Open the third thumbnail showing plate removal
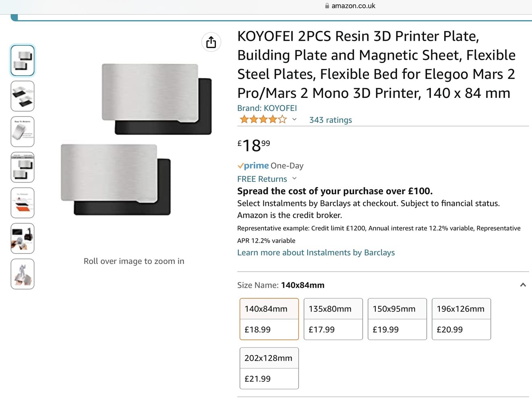532x403 pixels. coord(23,132)
